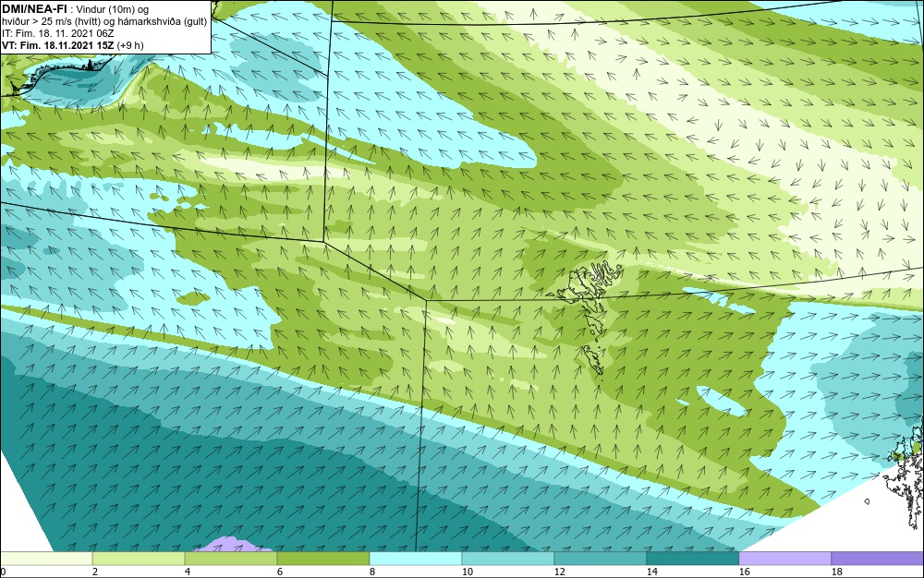
Task: Click the dark teal 14–16 m/s legend swatch
Action: 692,558
